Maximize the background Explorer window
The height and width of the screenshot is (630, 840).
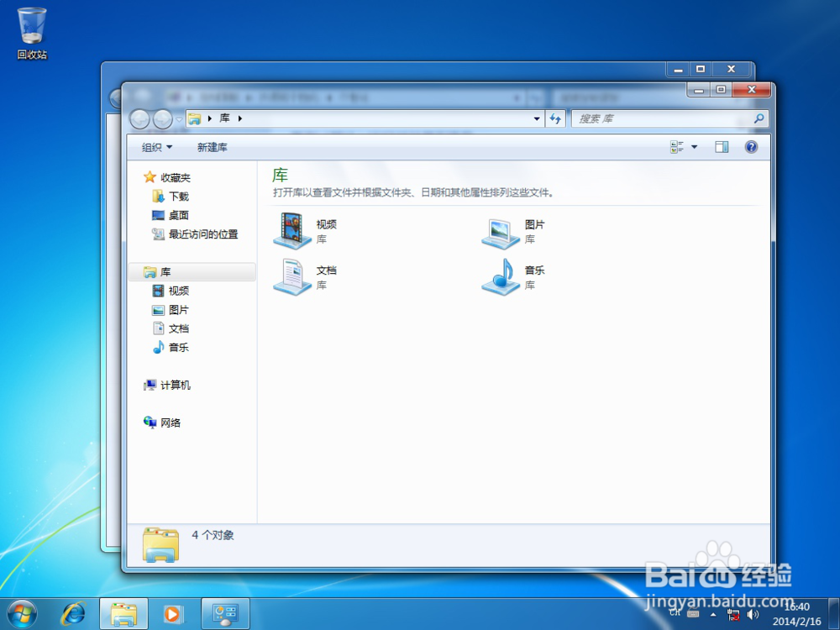[x=701, y=69]
